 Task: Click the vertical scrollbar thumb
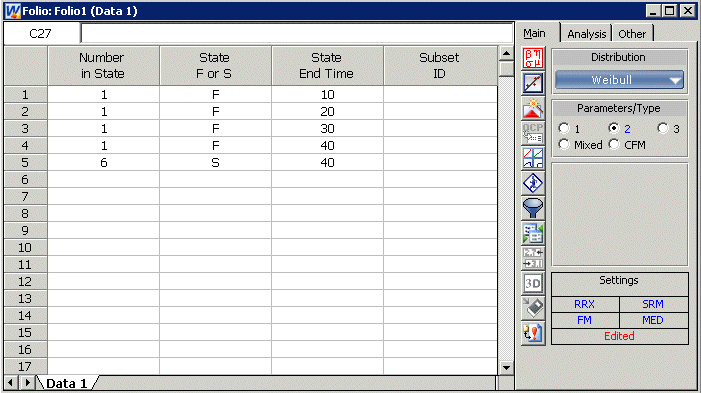click(x=506, y=69)
